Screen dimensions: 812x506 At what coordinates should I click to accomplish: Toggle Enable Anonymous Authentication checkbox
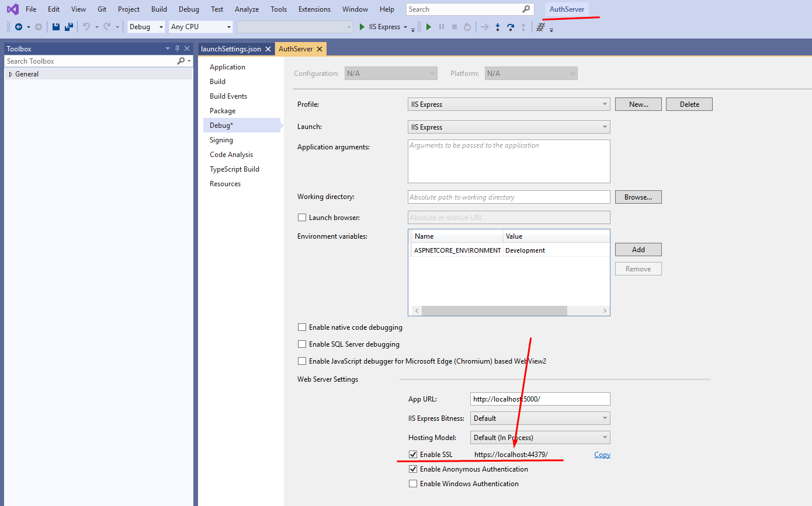pos(413,469)
